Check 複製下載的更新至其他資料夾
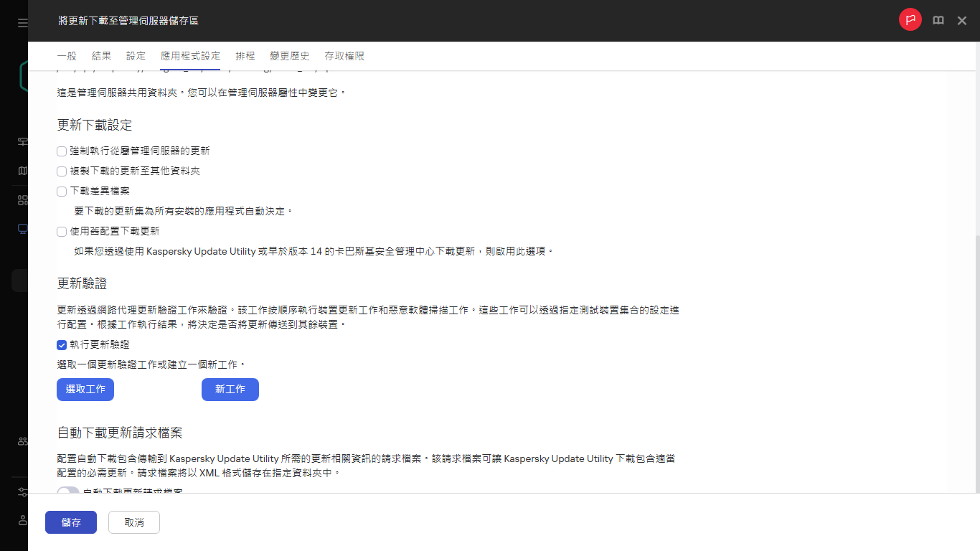This screenshot has width=980, height=551. pyautogui.click(x=62, y=171)
